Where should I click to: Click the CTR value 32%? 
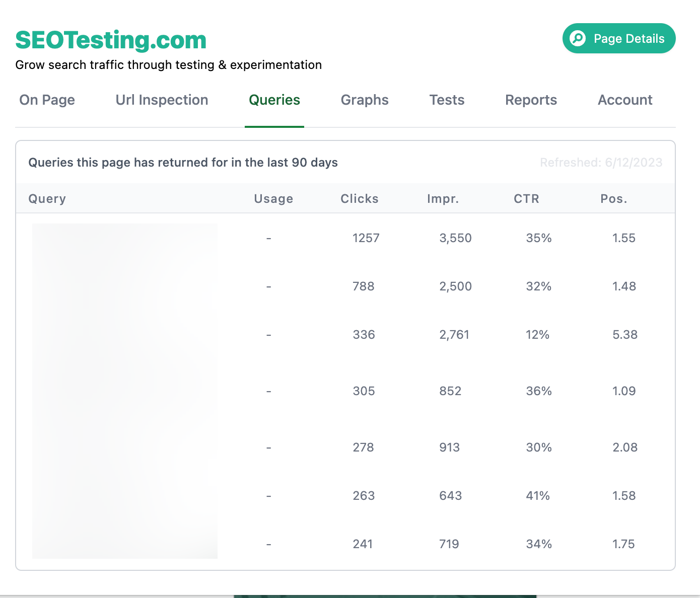539,286
